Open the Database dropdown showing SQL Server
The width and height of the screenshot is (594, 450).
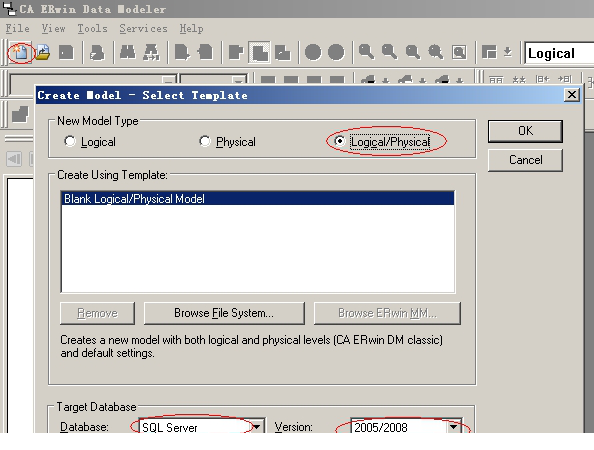(x=257, y=427)
